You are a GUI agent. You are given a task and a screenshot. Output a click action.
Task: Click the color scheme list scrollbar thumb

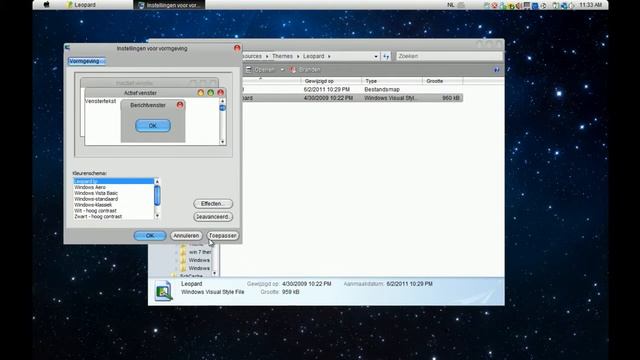[x=157, y=196]
